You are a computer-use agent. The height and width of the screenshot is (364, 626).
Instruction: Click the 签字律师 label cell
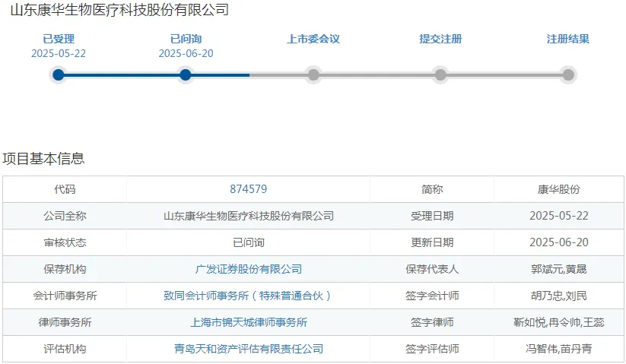point(432,322)
